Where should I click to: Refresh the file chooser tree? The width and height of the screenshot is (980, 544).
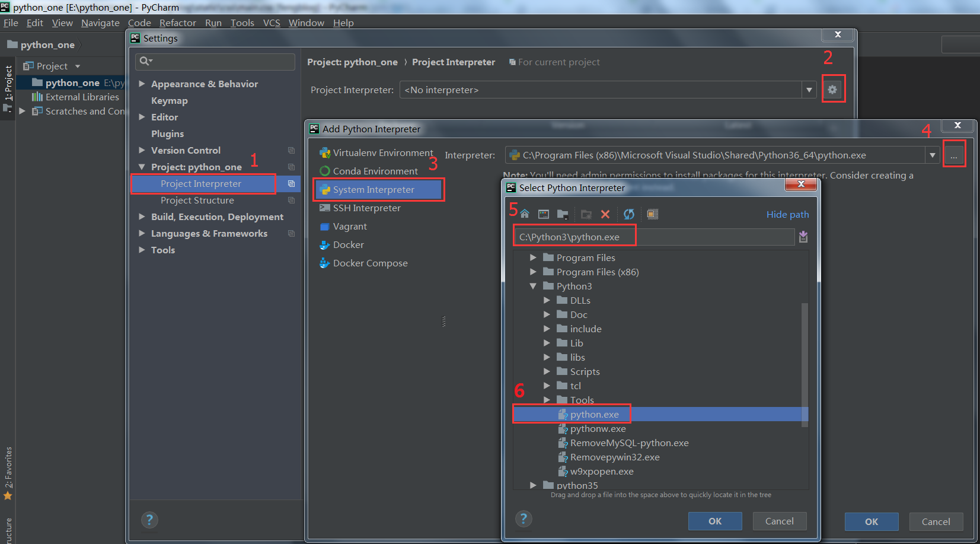629,214
